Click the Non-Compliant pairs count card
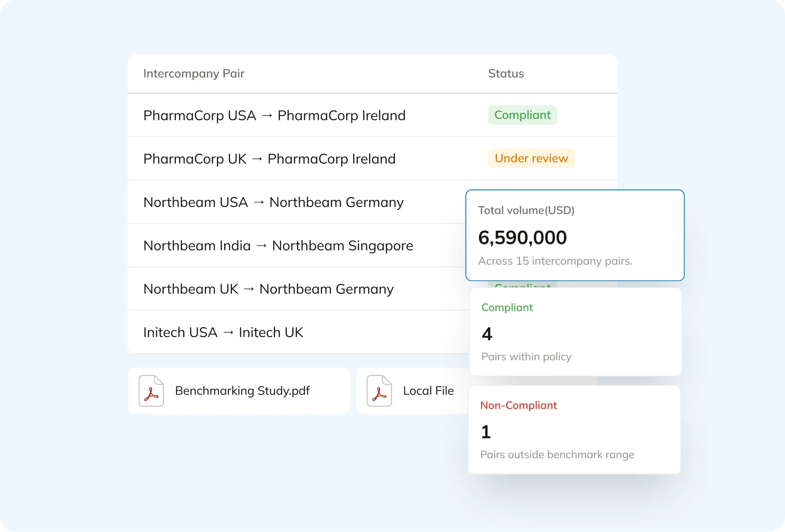This screenshot has width=785, height=532. tap(575, 429)
